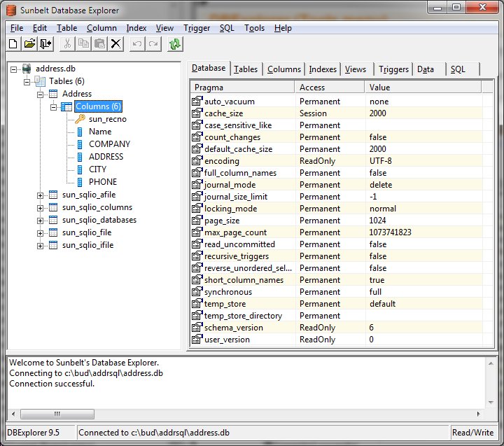Viewport: 504px width, 446px height.
Task: Click the green Refresh toolbar icon
Action: pos(175,44)
